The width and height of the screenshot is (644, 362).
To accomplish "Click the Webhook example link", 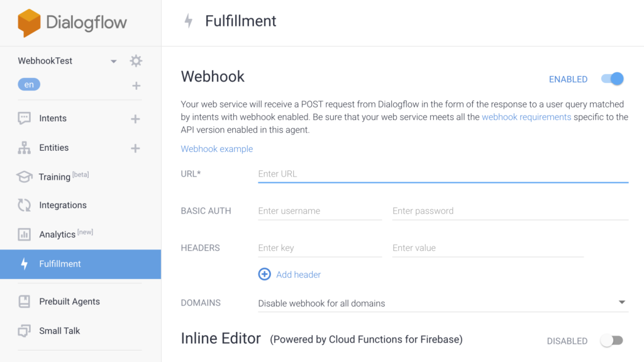I will pos(217,149).
